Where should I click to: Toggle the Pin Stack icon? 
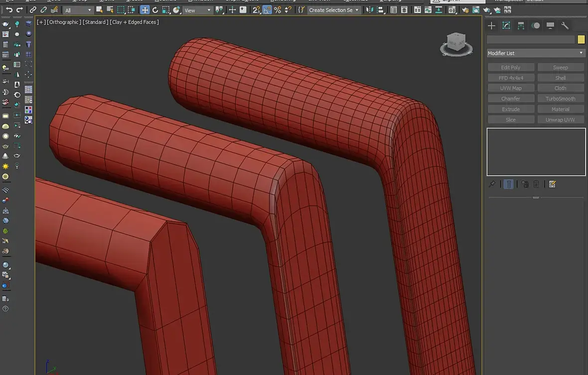click(x=492, y=184)
